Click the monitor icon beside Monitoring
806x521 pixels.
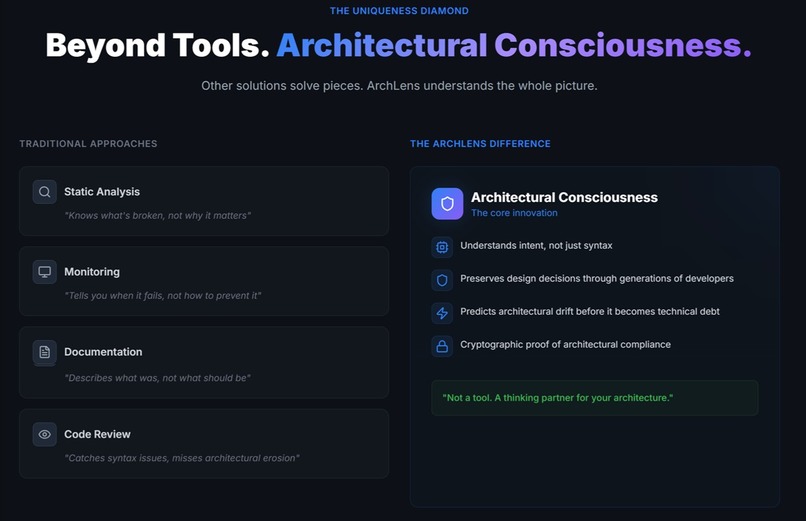(x=45, y=272)
